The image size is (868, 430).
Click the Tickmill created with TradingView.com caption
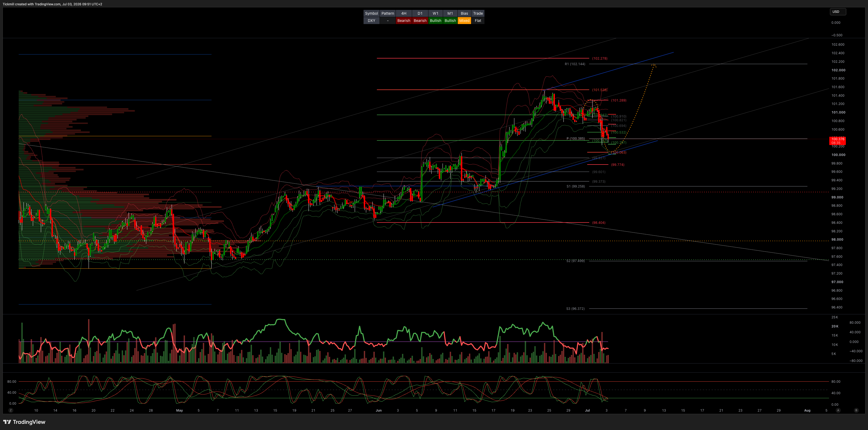(x=52, y=4)
